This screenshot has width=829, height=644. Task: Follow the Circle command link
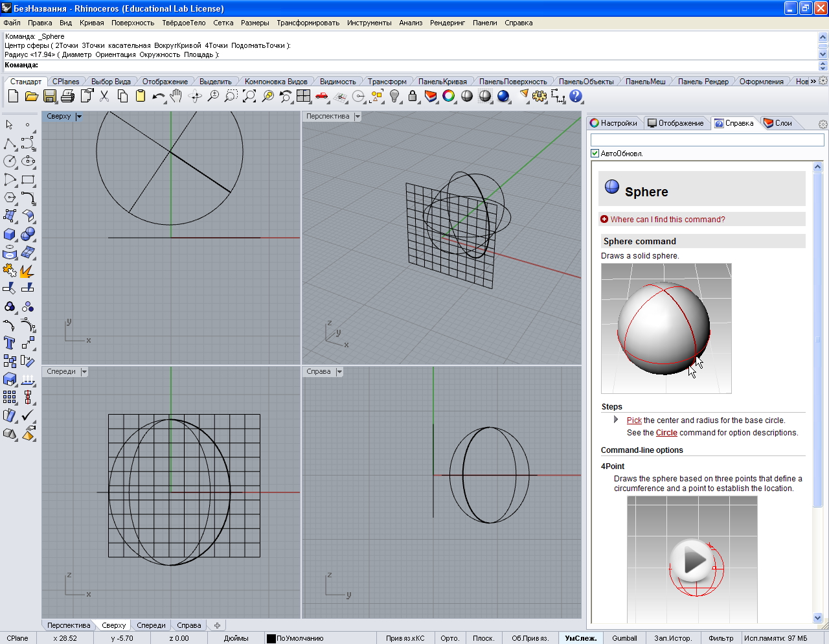coord(666,433)
